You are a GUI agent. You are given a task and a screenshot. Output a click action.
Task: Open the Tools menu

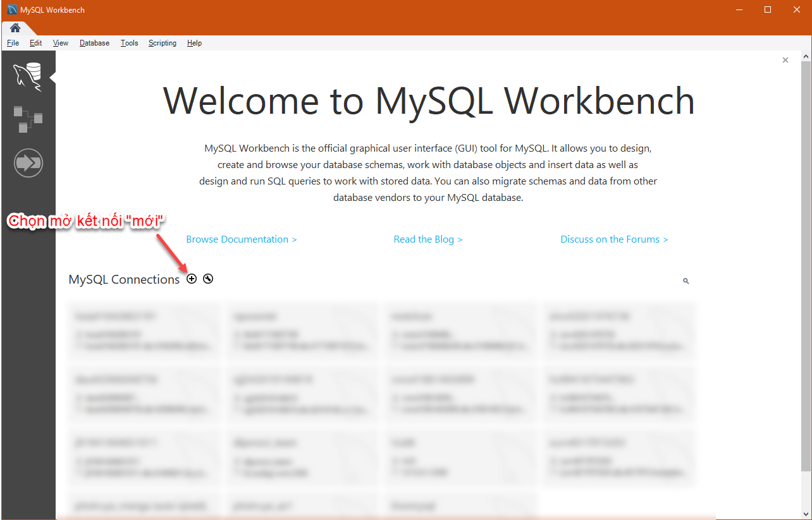pos(129,43)
